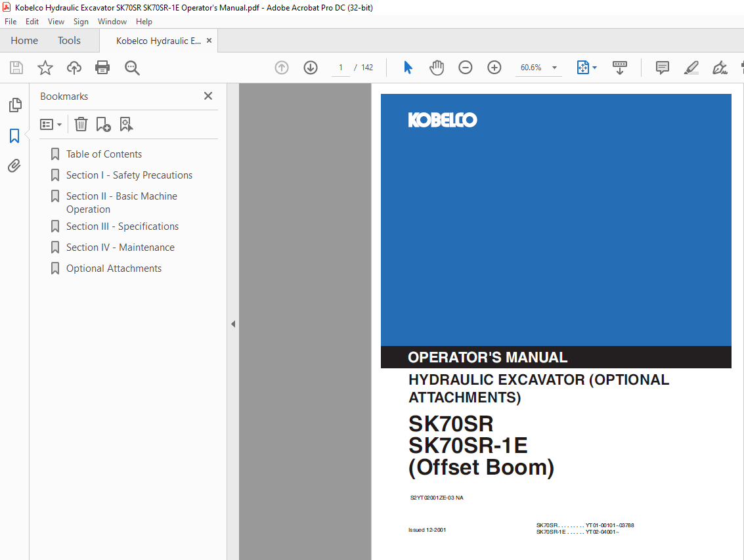The image size is (744, 560).
Task: Open the find text magnifier tool
Action: 132,68
